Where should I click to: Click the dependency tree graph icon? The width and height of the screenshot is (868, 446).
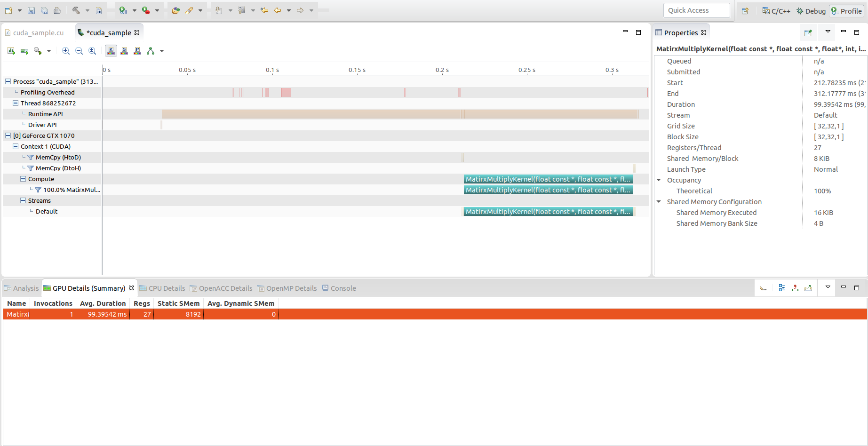coord(151,51)
